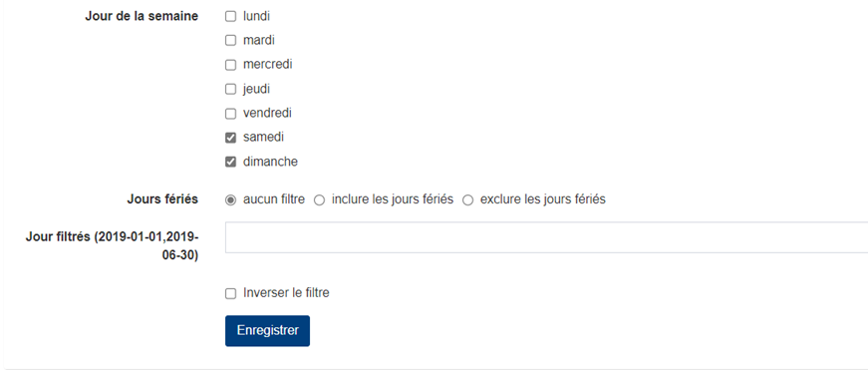
Task: Select the jeudi checkbox
Action: coord(230,89)
